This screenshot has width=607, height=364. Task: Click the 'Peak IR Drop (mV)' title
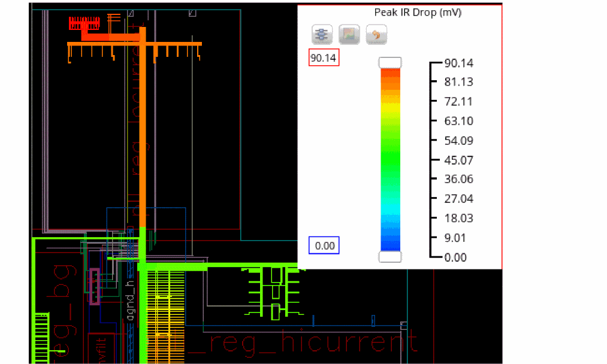coord(418,13)
